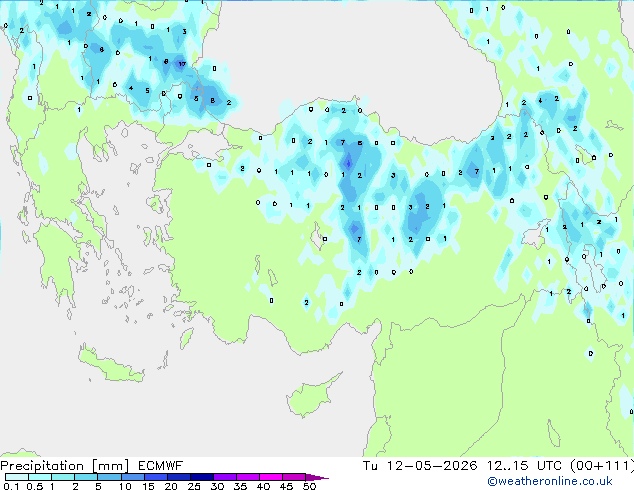Viewport: 634px width, 490px height.
Task: Pick the 15–20 mm blue legend swatch
Action: [x=156, y=477]
